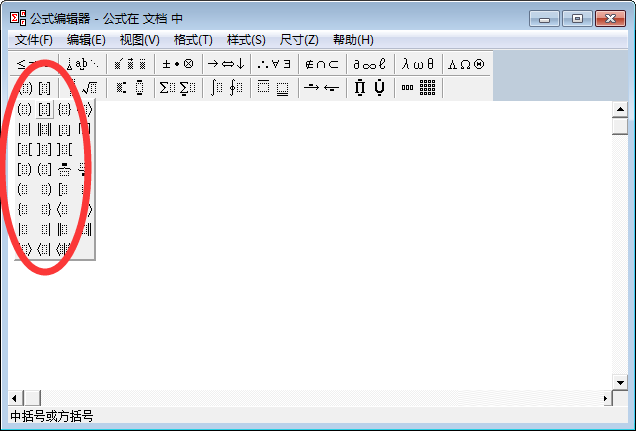Open the summation templates palette
The width and height of the screenshot is (636, 431).
pos(178,88)
